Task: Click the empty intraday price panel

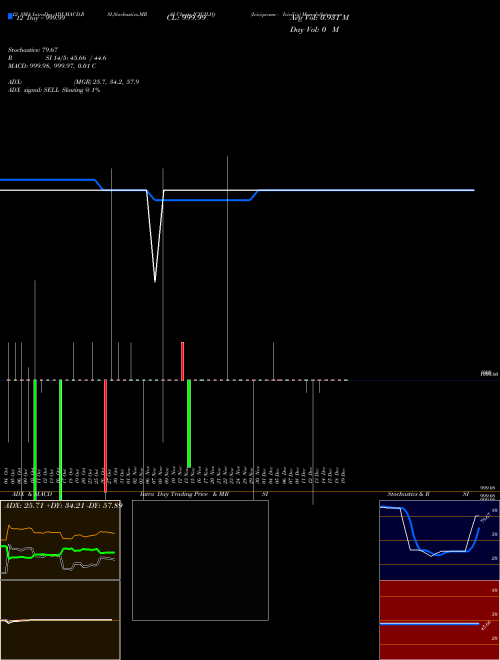Action: point(200,560)
